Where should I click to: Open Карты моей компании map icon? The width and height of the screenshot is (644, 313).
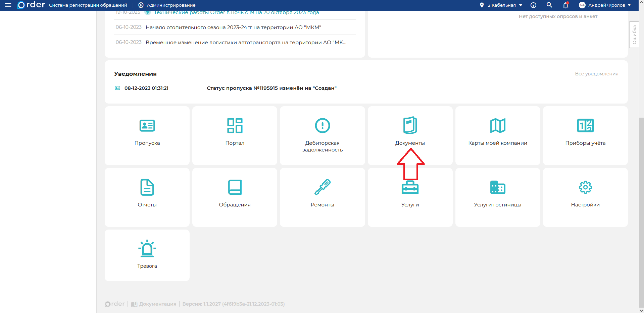pyautogui.click(x=497, y=126)
